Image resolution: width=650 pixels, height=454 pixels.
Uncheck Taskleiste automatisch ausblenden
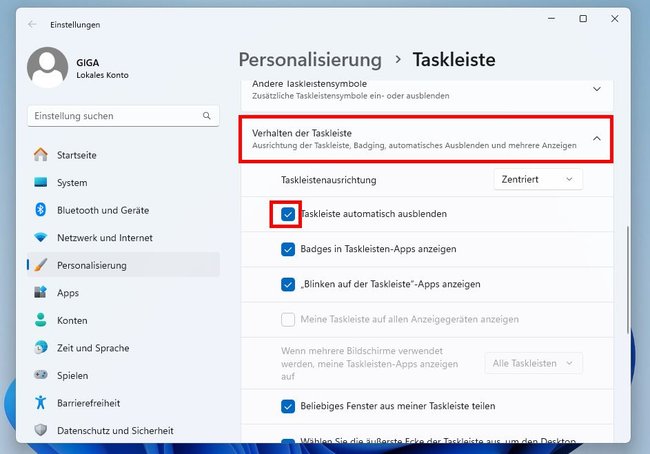pyautogui.click(x=288, y=214)
